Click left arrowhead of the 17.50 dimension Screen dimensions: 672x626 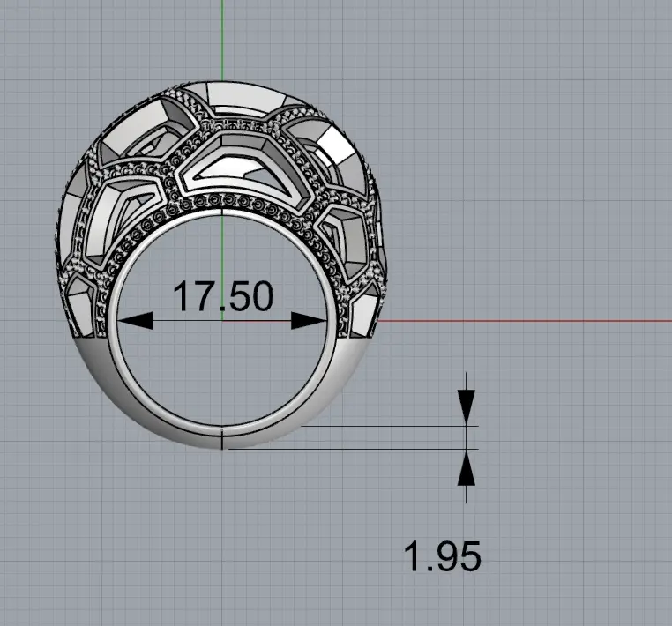[x=132, y=320]
